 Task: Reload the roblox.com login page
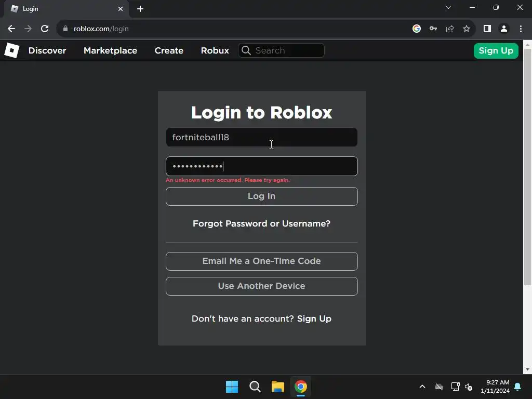coord(45,29)
